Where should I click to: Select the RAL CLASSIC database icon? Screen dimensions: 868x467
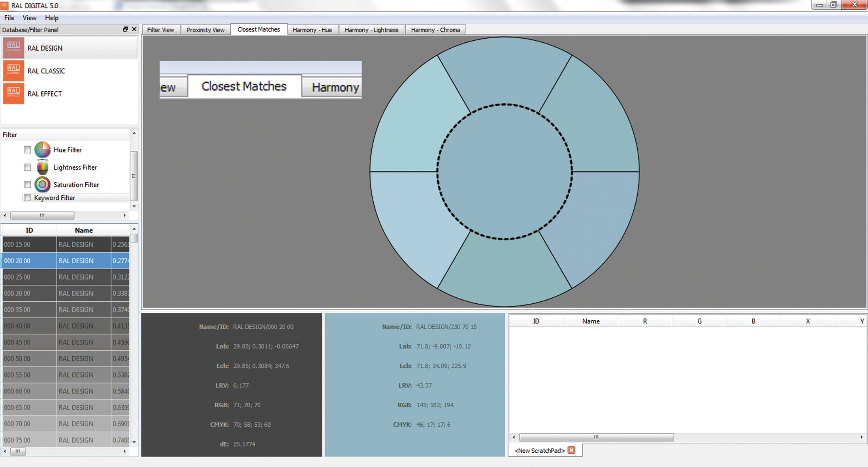pyautogui.click(x=13, y=71)
